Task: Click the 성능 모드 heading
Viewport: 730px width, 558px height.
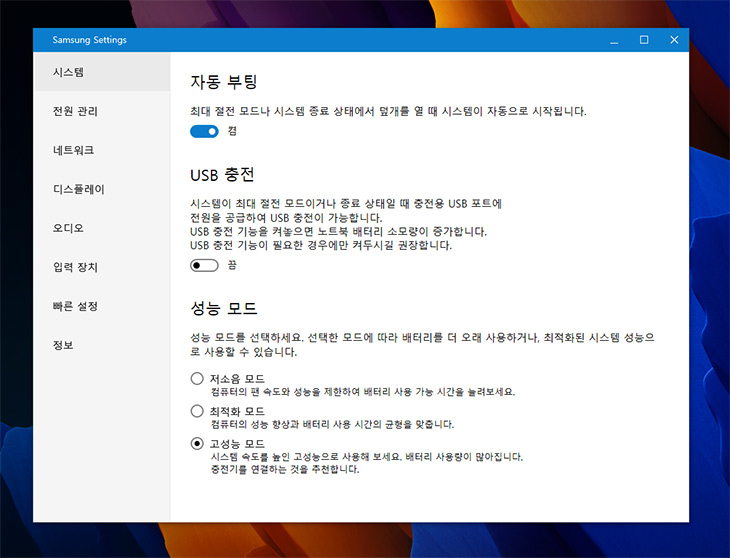Action: pyautogui.click(x=224, y=308)
